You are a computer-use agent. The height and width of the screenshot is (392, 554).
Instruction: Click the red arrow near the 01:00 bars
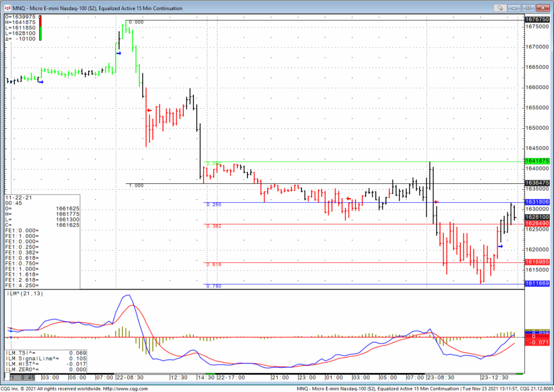(x=349, y=199)
